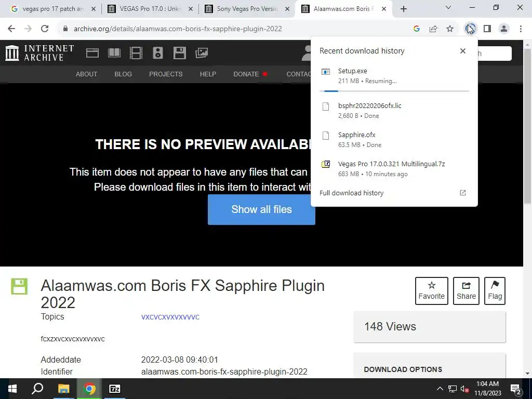Click the Internet Archive logo
This screenshot has width=532, height=399.
[39, 53]
